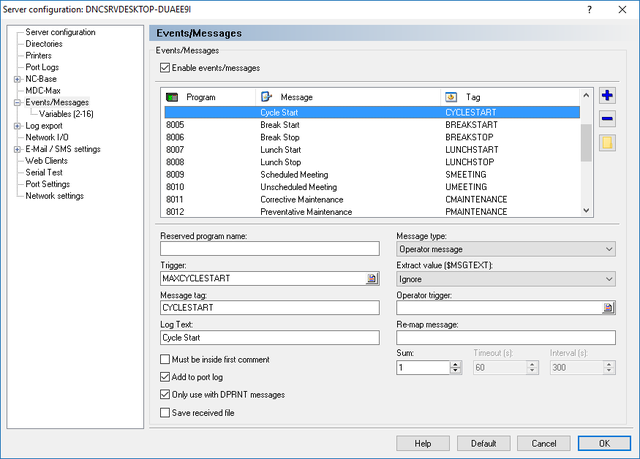Click the Sum number field

(x=423, y=368)
